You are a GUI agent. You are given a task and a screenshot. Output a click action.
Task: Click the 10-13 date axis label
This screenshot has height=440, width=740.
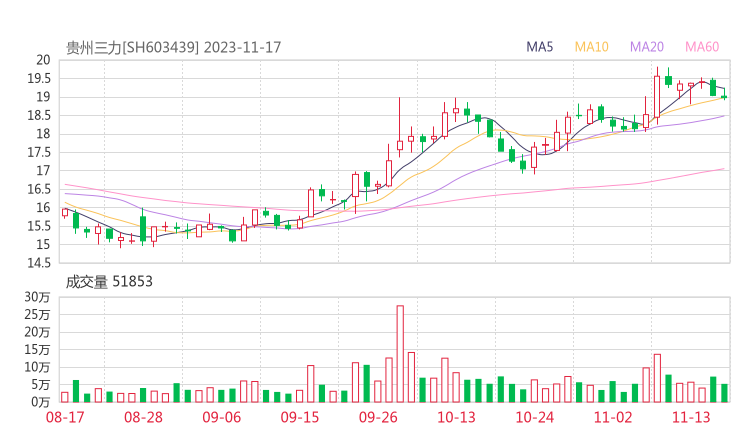coord(456,417)
